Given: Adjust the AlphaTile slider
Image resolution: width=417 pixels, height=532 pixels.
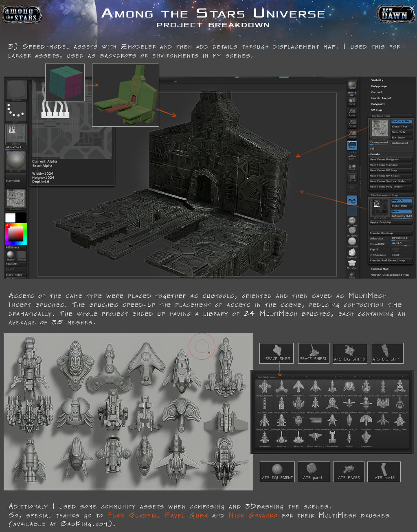Looking at the screenshot, I should click(x=16, y=148).
